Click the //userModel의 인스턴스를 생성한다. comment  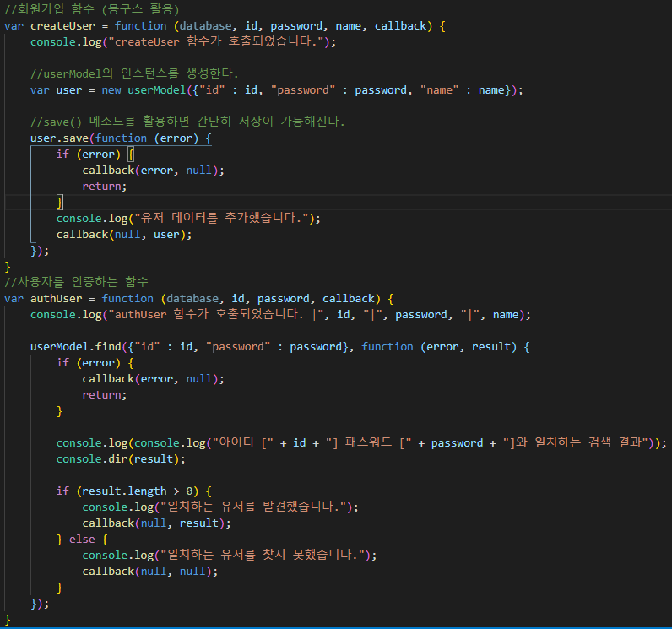pos(134,73)
